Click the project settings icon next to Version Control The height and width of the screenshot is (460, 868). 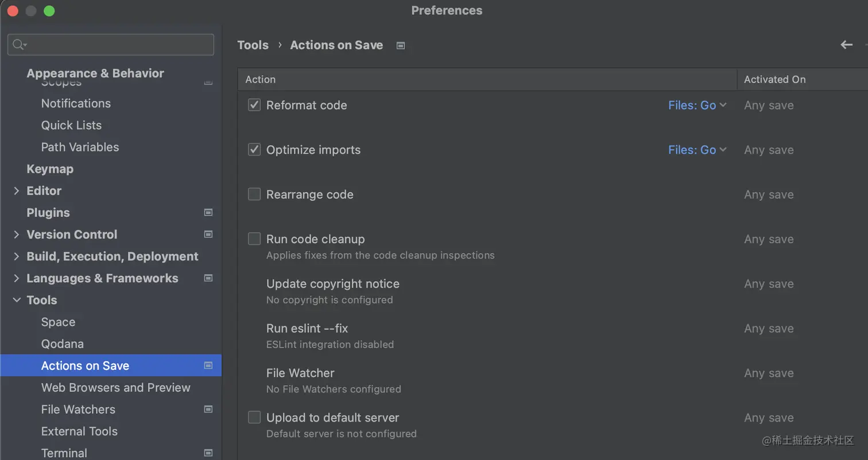coord(208,234)
